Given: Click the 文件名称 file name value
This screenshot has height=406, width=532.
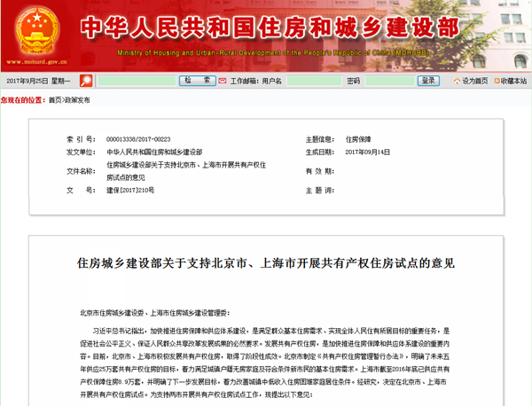Looking at the screenshot, I should coord(186,171).
